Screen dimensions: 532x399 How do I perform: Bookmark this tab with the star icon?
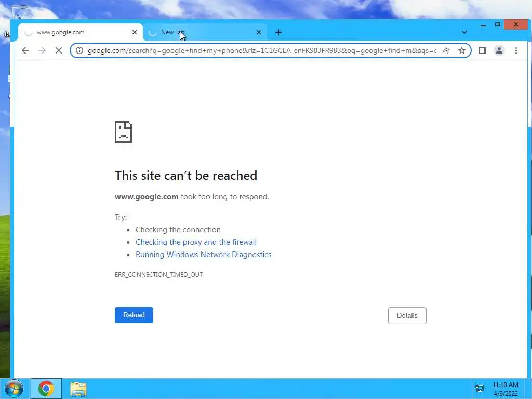coord(462,50)
